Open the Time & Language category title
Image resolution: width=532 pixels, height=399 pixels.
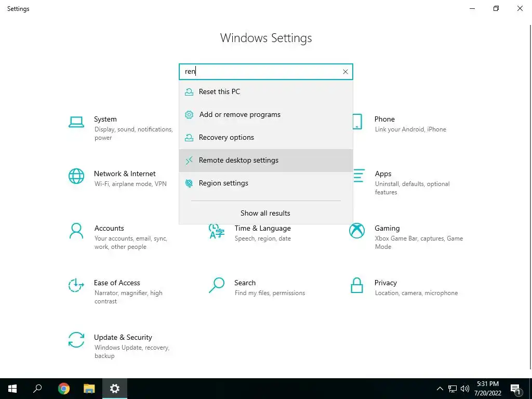coord(262,229)
